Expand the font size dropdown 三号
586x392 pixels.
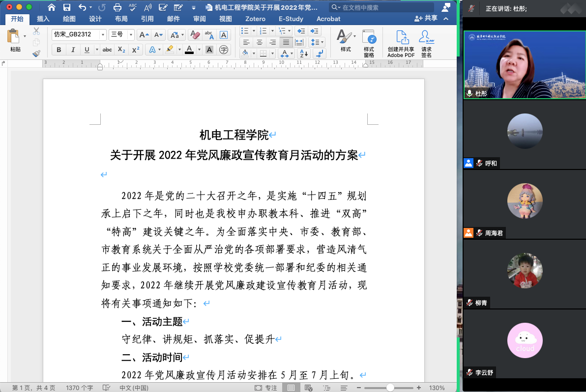tap(130, 35)
